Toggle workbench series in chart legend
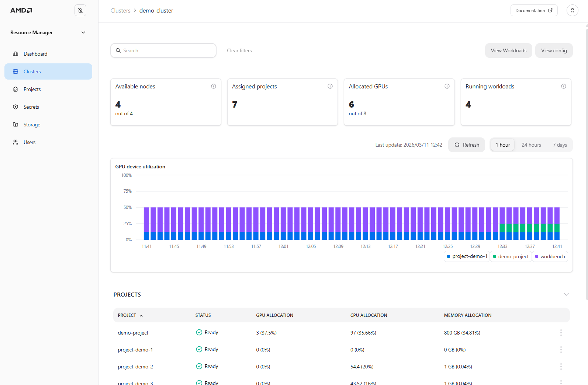 tap(550, 256)
